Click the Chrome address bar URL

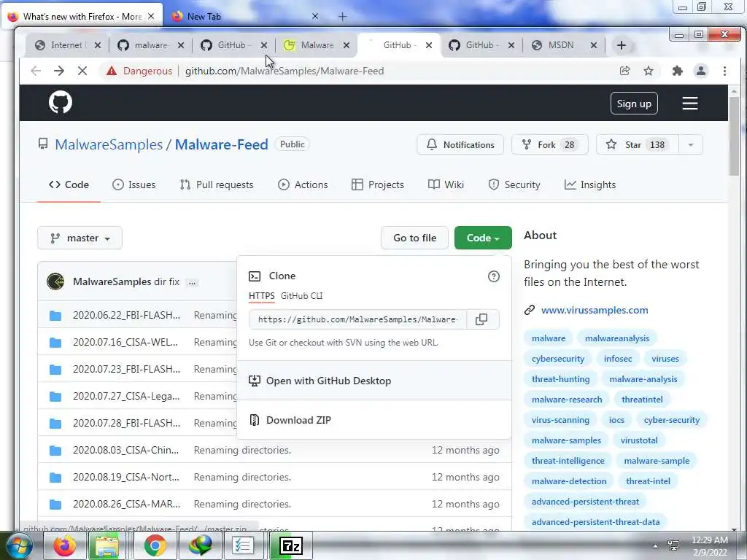point(285,71)
